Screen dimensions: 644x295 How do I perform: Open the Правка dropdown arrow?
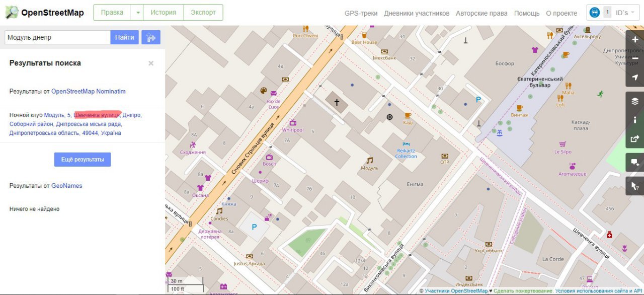tap(137, 13)
